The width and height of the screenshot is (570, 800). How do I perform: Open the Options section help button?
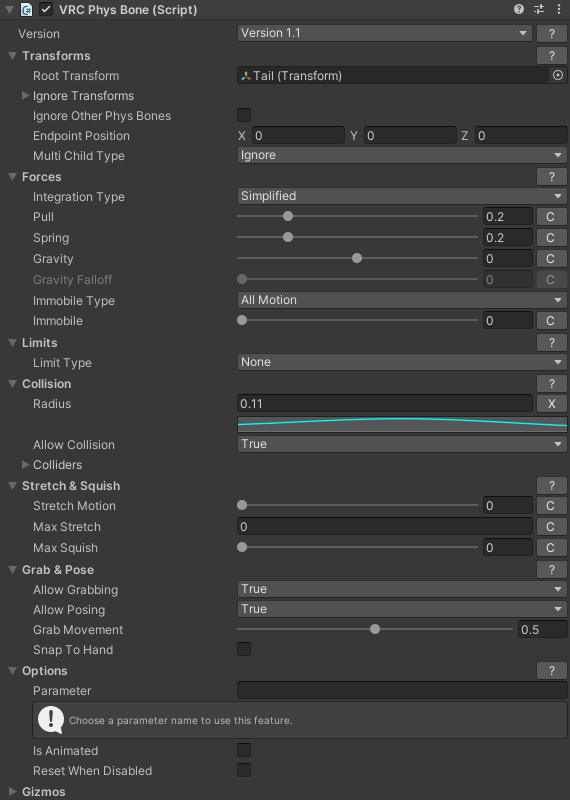coord(552,670)
